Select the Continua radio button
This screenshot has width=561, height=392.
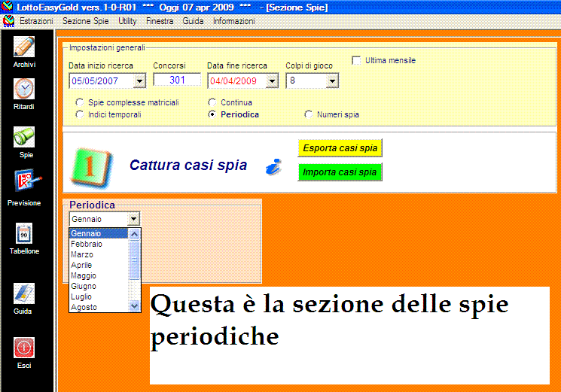212,102
